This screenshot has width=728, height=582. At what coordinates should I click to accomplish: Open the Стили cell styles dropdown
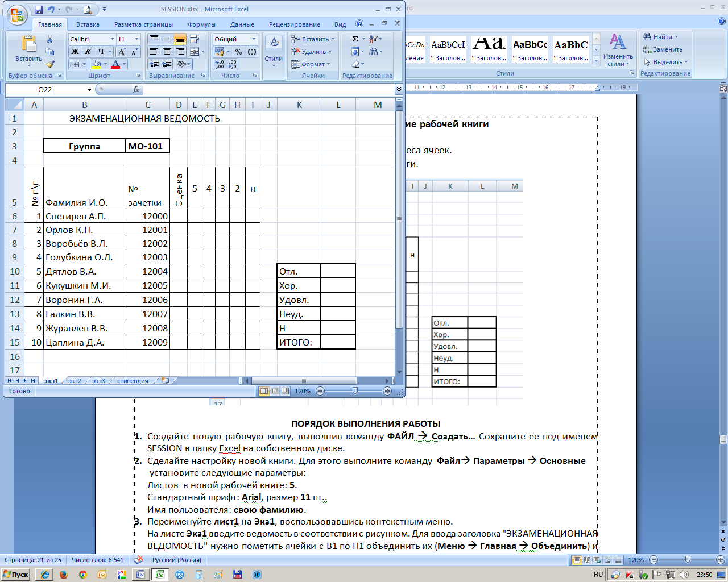tap(274, 51)
